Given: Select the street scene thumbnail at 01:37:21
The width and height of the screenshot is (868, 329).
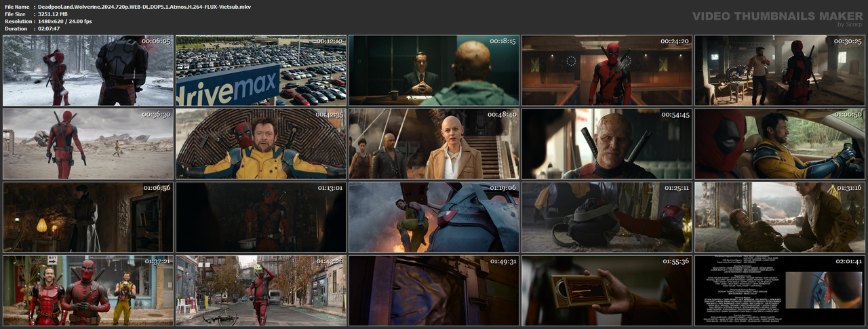Looking at the screenshot, I should [x=88, y=290].
